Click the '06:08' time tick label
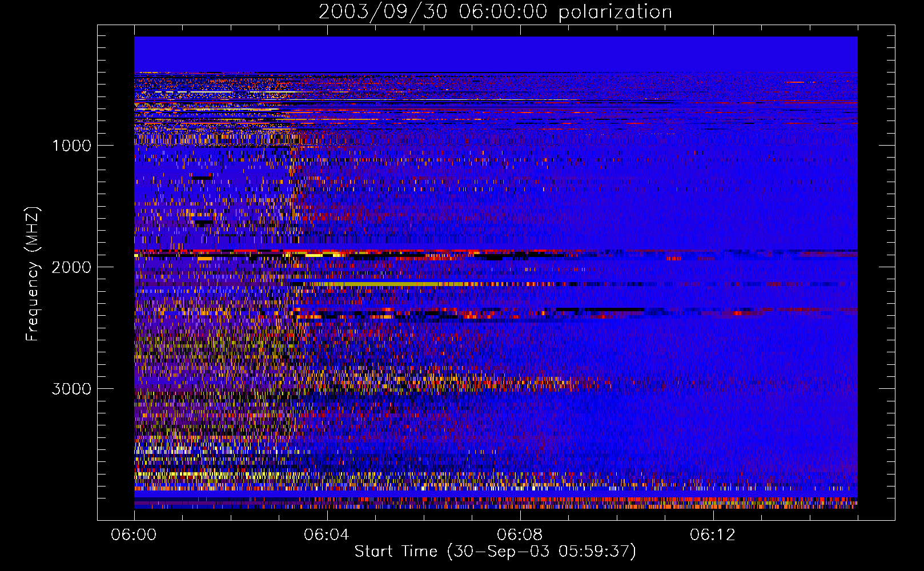The image size is (924, 571). (520, 535)
